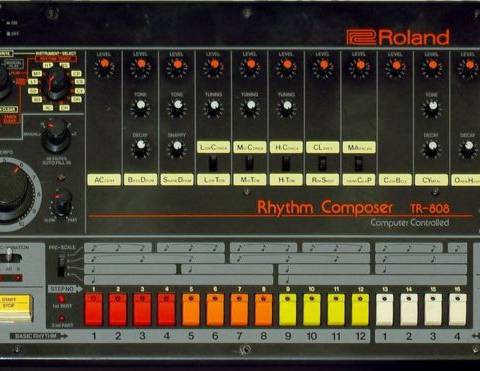Tap the white step 15 button
Image resolution: width=480 pixels, height=371 pixels.
click(x=433, y=309)
